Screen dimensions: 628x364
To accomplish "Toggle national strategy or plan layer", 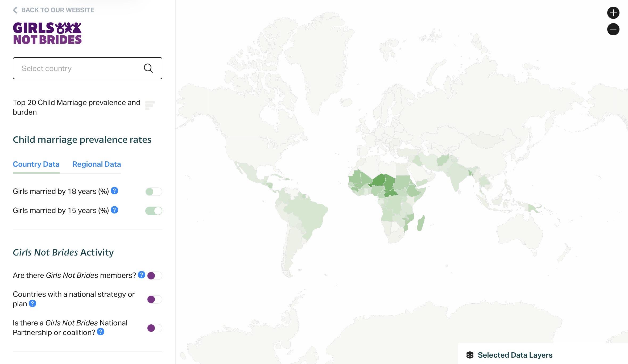I will point(154,299).
